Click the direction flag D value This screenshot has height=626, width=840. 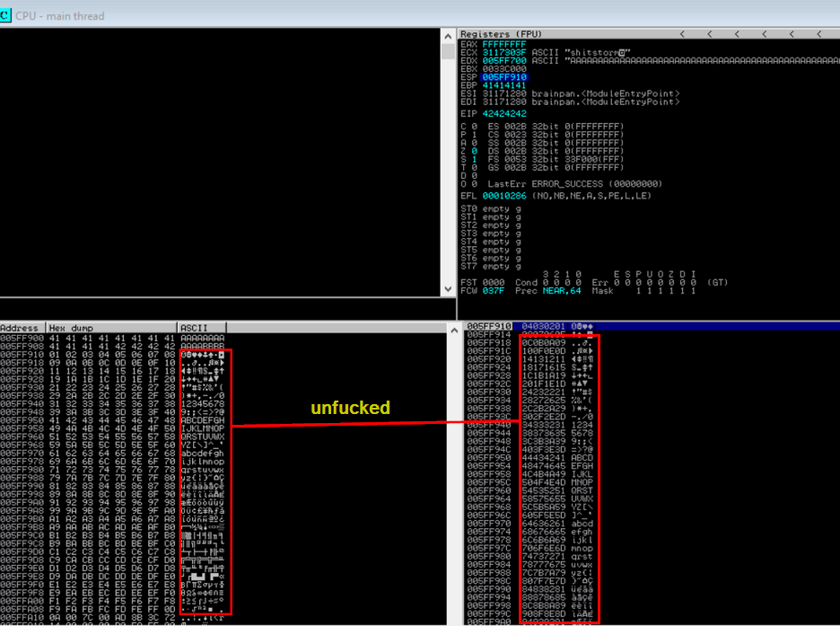[474, 176]
